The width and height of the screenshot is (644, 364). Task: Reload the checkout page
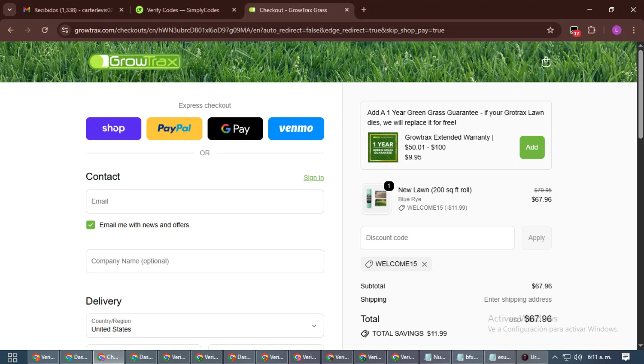coord(45,30)
